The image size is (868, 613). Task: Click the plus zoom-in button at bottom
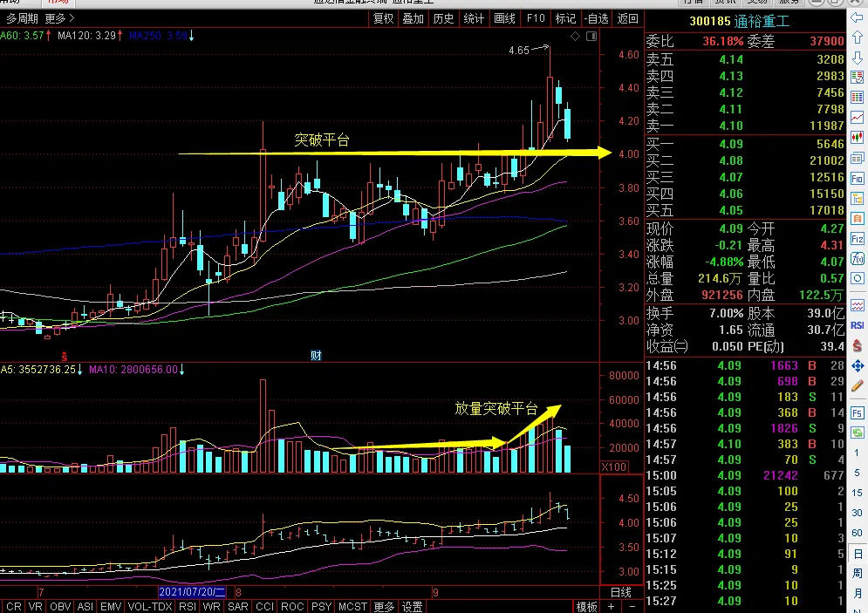[612, 607]
